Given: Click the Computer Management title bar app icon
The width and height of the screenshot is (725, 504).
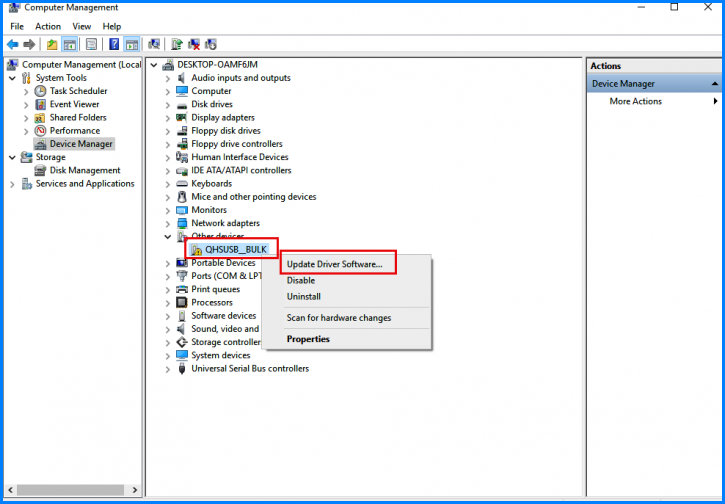Looking at the screenshot, I should 15,7.
